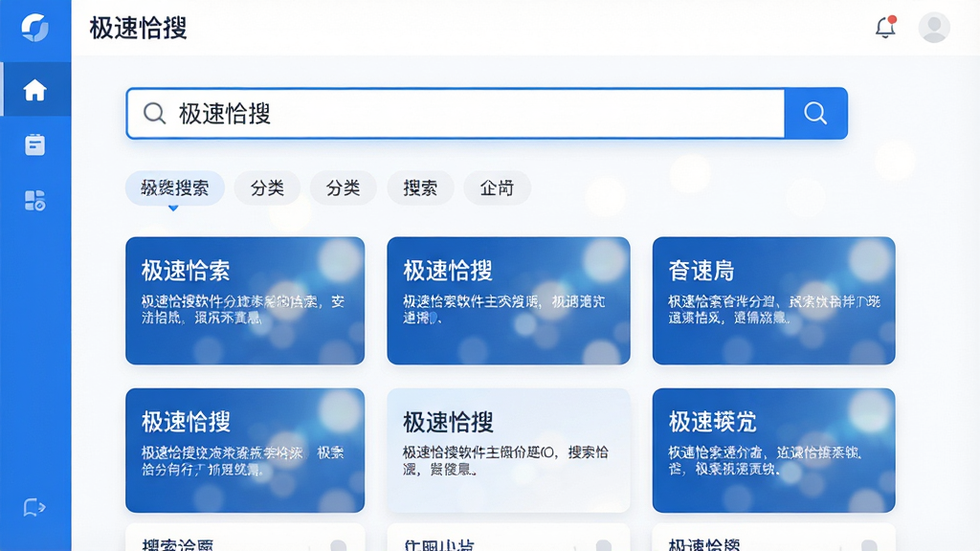Click the blue search submit button
This screenshot has height=551, width=980.
click(x=815, y=113)
